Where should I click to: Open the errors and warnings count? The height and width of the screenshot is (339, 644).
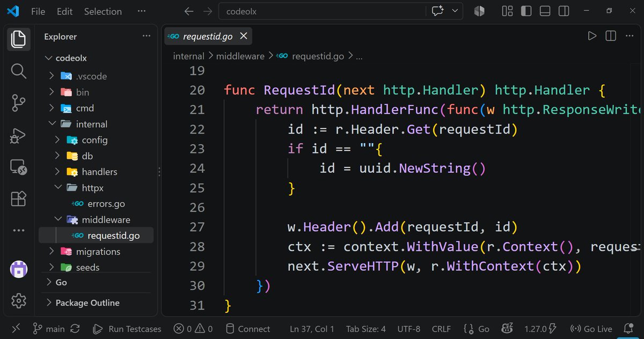pyautogui.click(x=193, y=329)
